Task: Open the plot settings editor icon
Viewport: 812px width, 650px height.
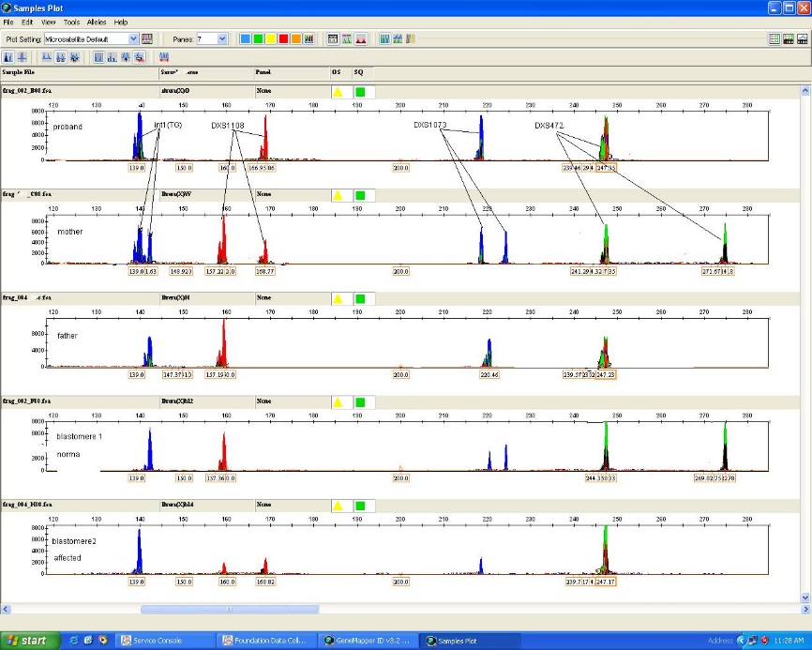Action: click(147, 39)
